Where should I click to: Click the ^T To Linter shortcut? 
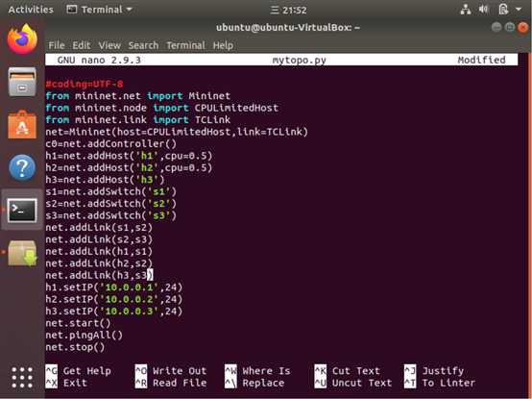click(440, 383)
